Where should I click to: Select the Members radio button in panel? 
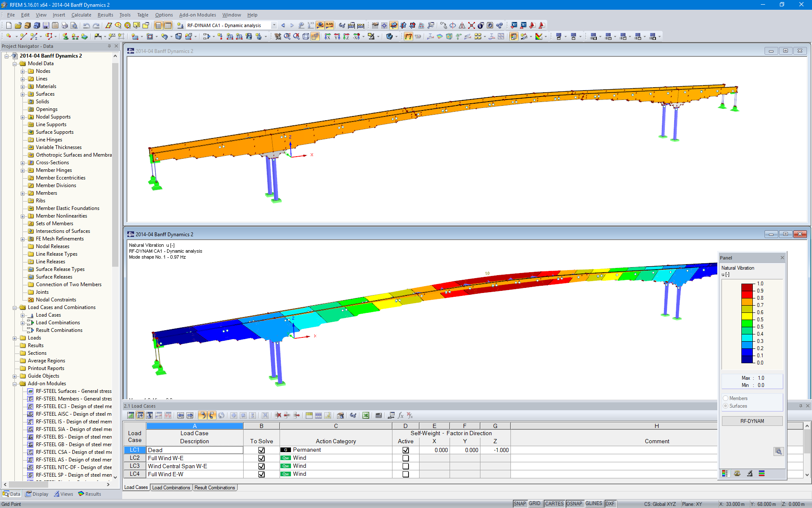click(726, 398)
